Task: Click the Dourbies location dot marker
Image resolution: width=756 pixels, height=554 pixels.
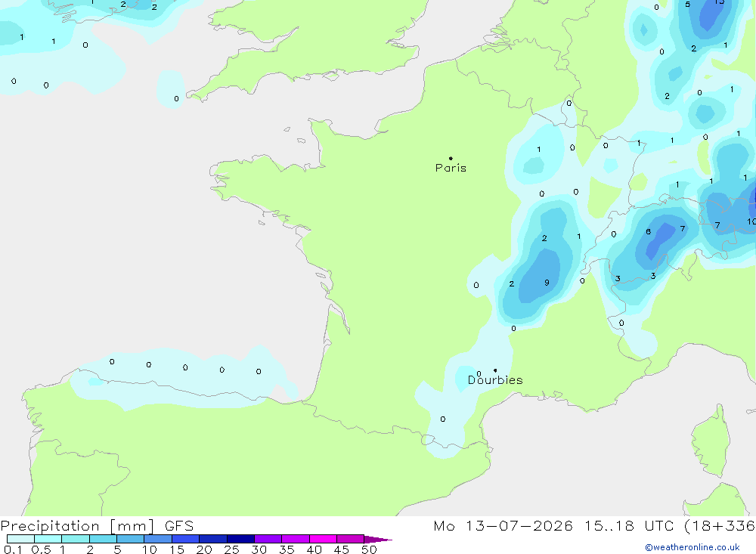Action: pos(495,370)
